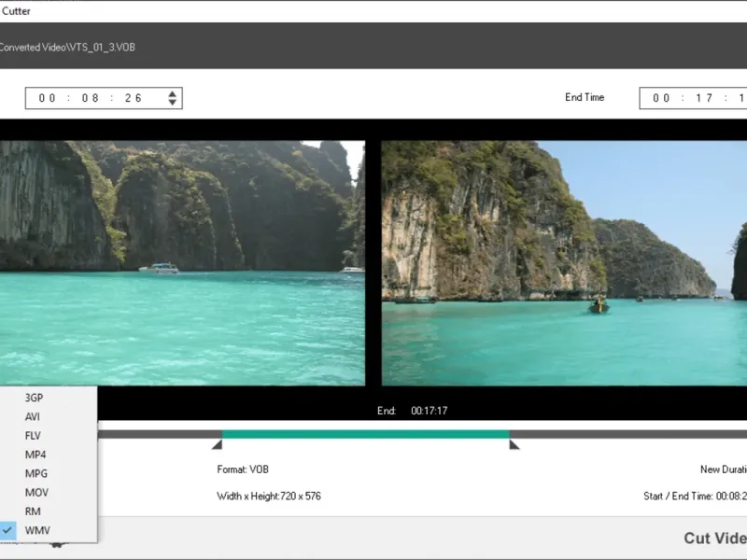Click the gray timeline after the end marker
Viewport: 747px width, 560px height.
tap(627, 434)
